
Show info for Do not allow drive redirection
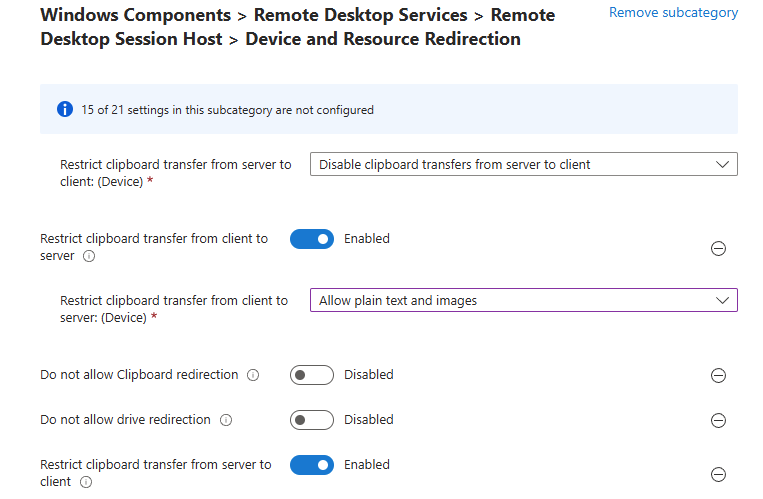(x=226, y=420)
